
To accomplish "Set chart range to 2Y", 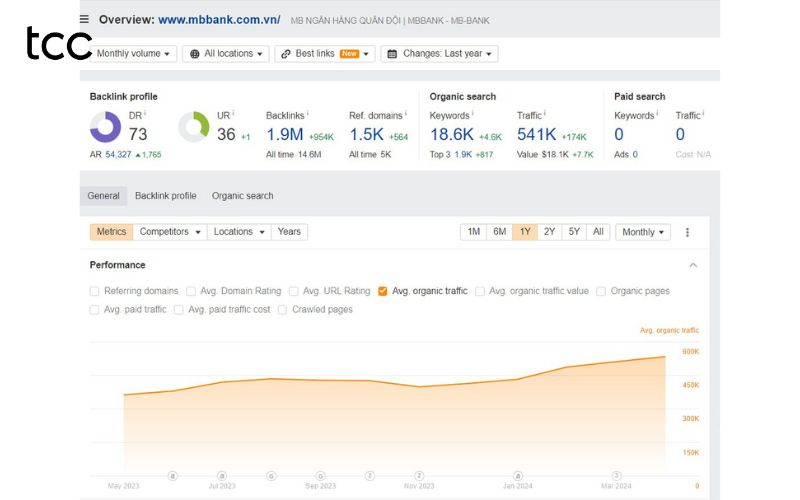I will click(549, 232).
